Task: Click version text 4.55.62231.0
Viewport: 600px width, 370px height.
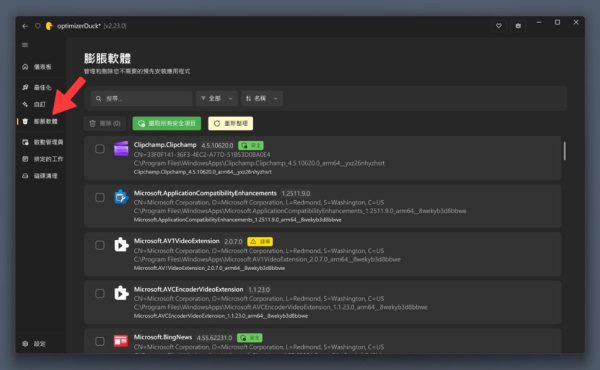Action: 214,338
